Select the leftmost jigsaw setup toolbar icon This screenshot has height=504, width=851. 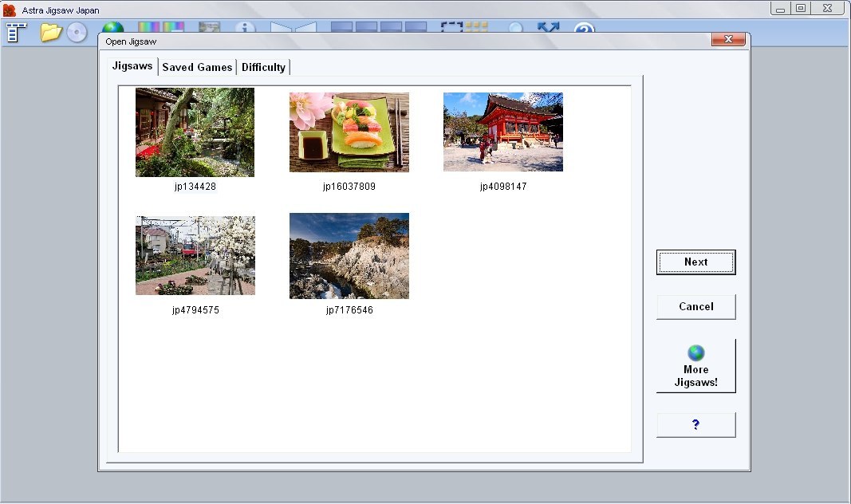(14, 33)
